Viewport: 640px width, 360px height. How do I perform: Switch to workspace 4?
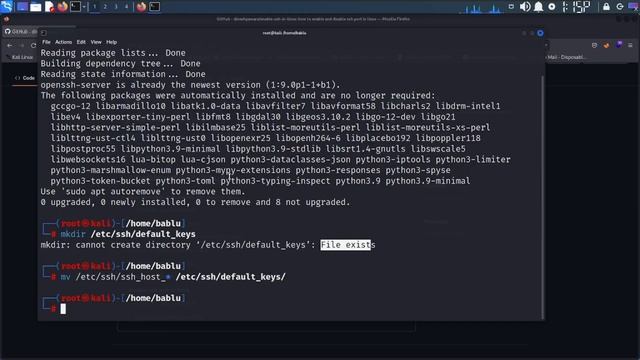[x=126, y=7]
